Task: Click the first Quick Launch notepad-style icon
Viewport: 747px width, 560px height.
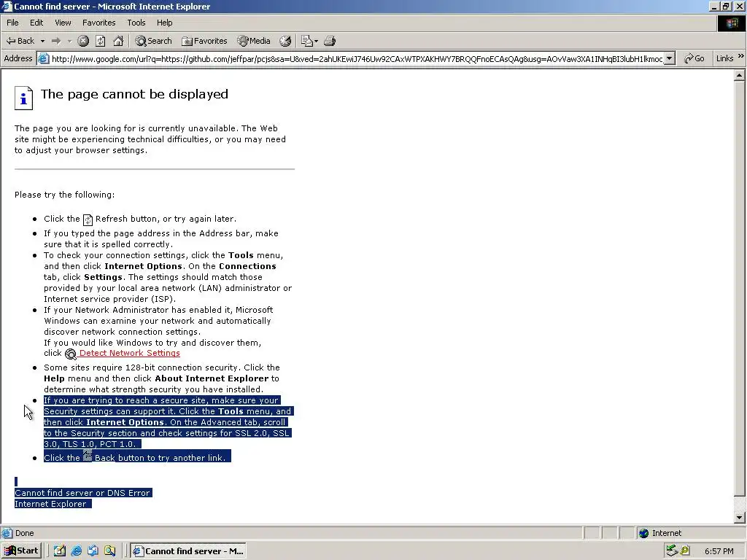Action: click(60, 551)
